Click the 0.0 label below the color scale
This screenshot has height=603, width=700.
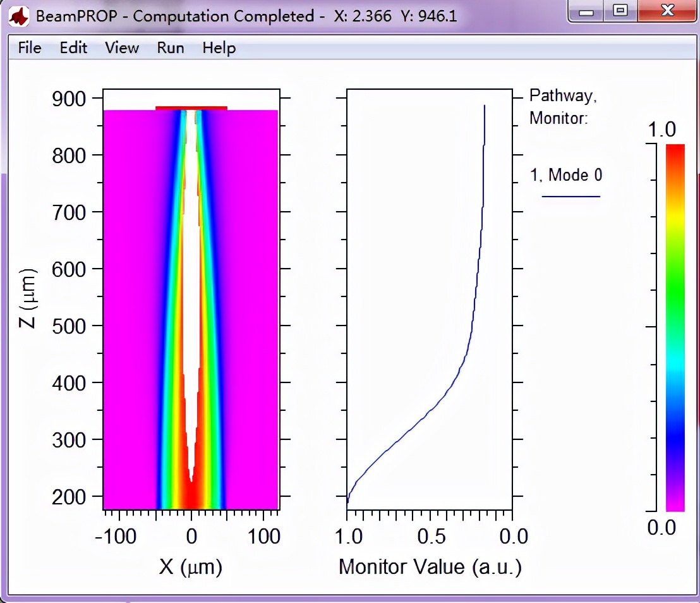661,528
